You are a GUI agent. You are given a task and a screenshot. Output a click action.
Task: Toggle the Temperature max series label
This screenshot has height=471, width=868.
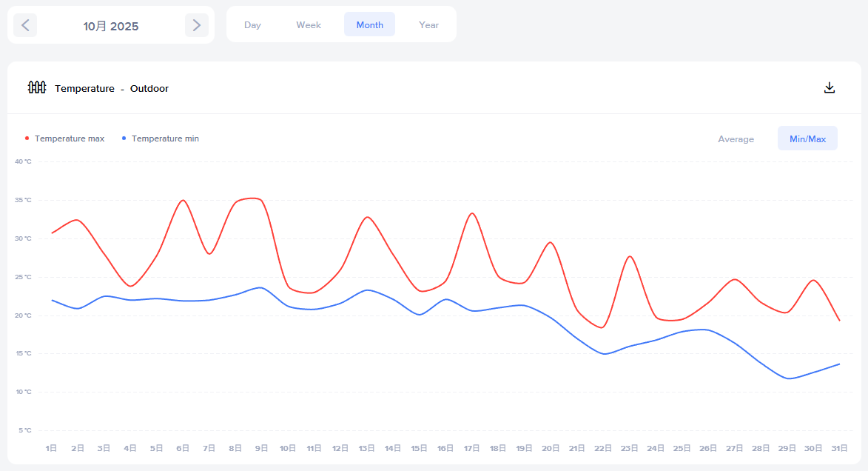point(70,138)
